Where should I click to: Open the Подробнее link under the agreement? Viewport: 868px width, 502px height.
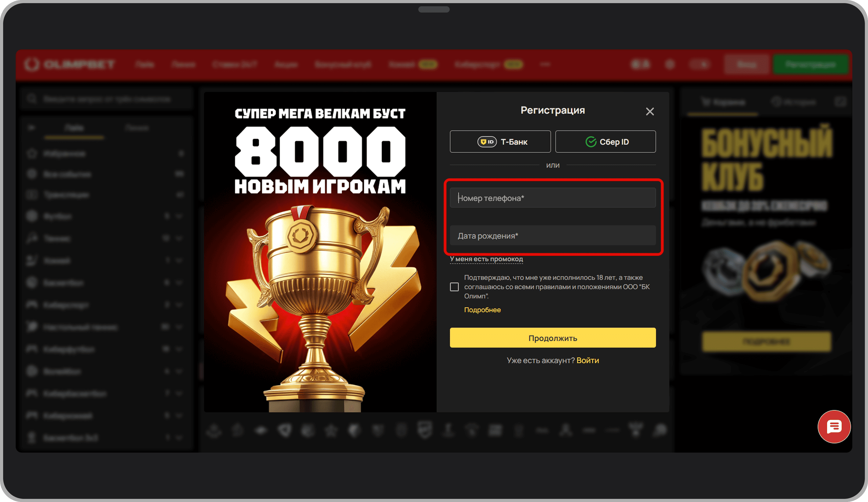click(x=482, y=310)
